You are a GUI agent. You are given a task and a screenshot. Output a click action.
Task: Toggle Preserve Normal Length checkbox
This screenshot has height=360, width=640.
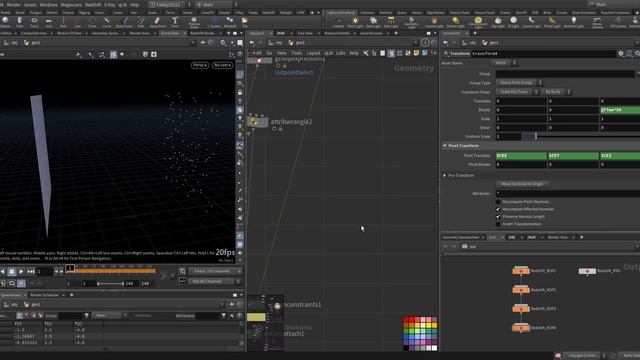[498, 216]
